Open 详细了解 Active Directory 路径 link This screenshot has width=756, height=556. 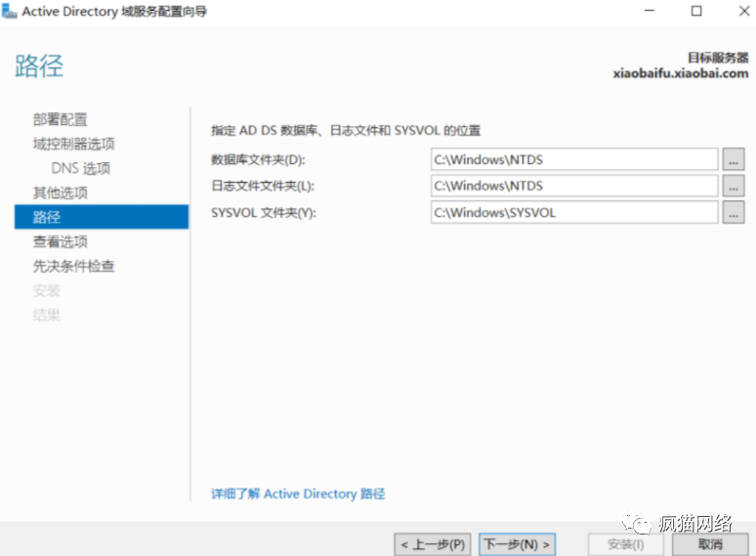coord(298,493)
